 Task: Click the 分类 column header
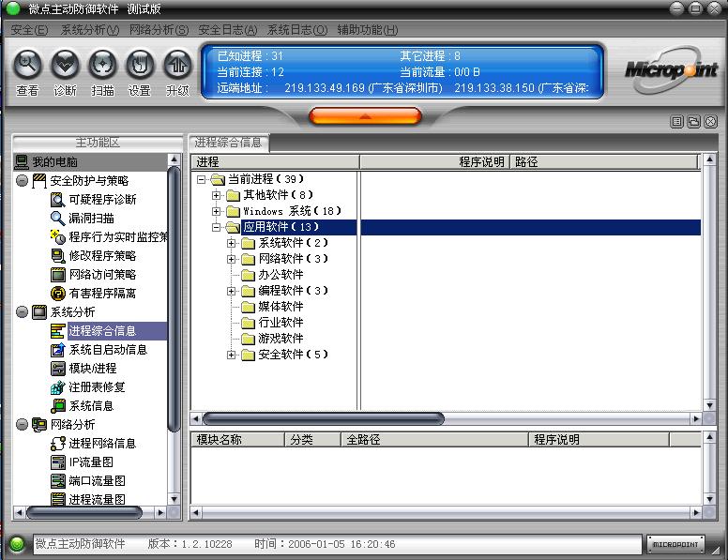tap(312, 439)
